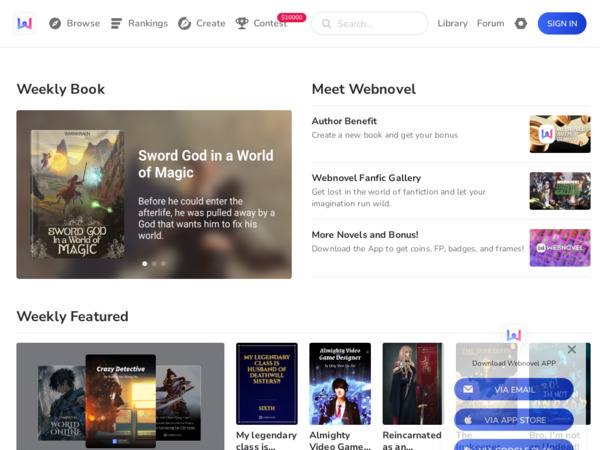
Task: Click Download the App to get coins text
Action: (417, 249)
